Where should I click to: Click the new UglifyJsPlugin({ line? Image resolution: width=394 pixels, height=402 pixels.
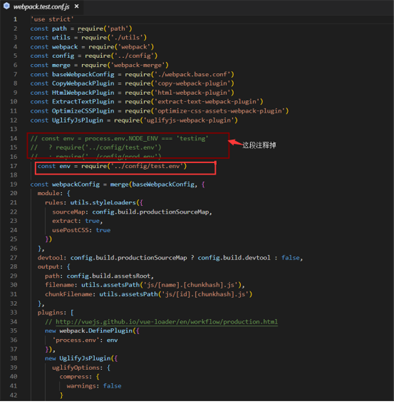click(81, 358)
